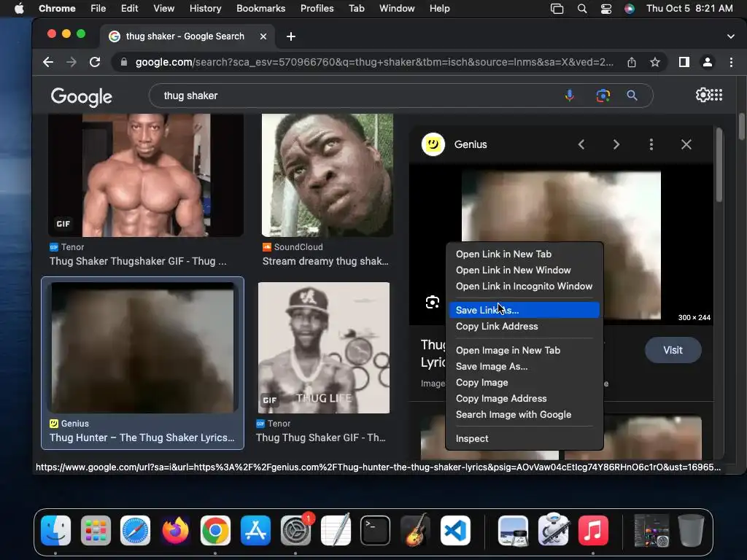The height and width of the screenshot is (560, 747).
Task: Open the Apple menu
Action: tap(19, 8)
